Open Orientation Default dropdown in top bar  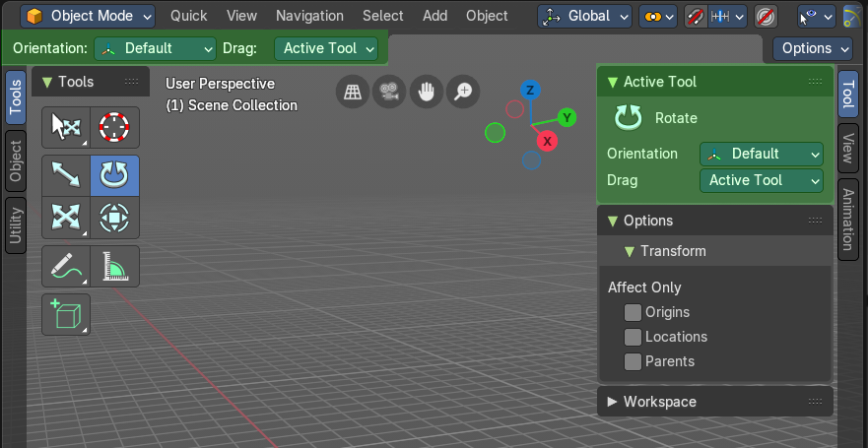155,48
